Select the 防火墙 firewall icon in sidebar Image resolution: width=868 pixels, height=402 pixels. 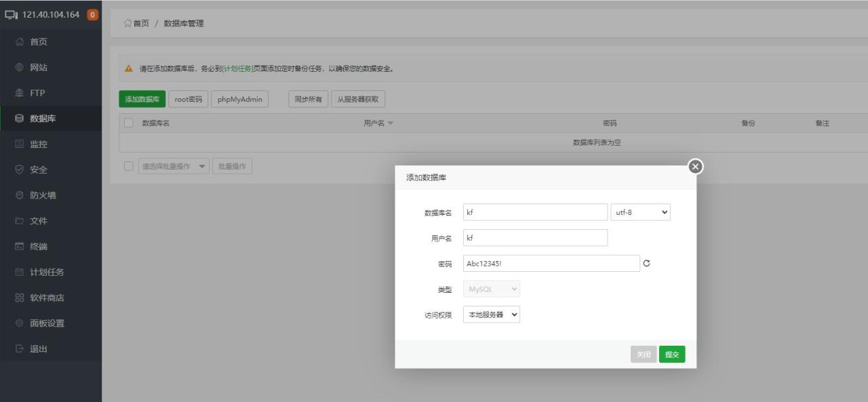(20, 195)
